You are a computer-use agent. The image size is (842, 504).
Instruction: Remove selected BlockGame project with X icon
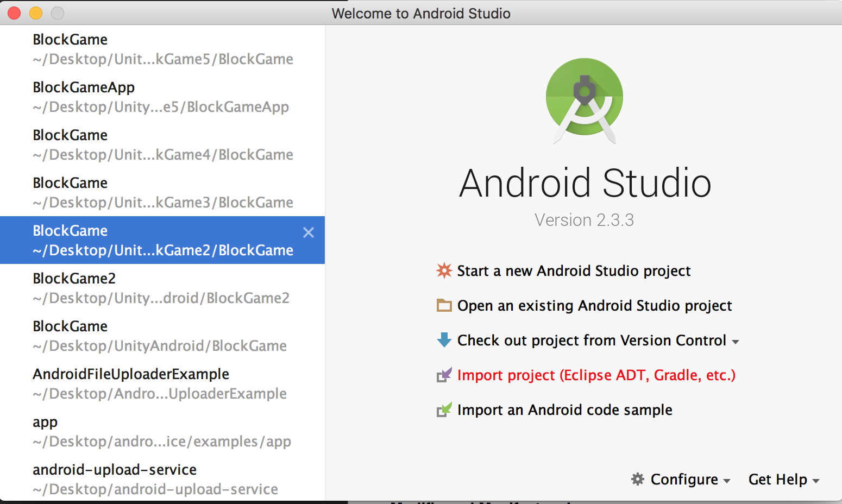point(309,232)
